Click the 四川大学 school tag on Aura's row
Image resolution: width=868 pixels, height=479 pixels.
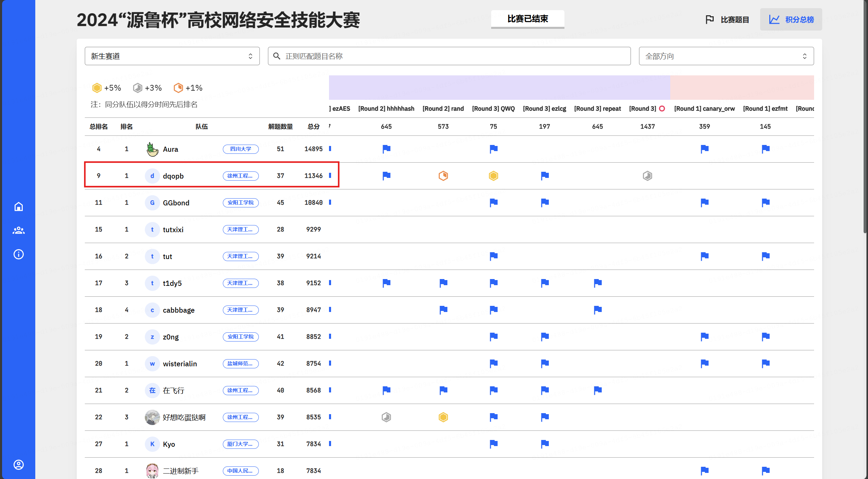pyautogui.click(x=240, y=149)
